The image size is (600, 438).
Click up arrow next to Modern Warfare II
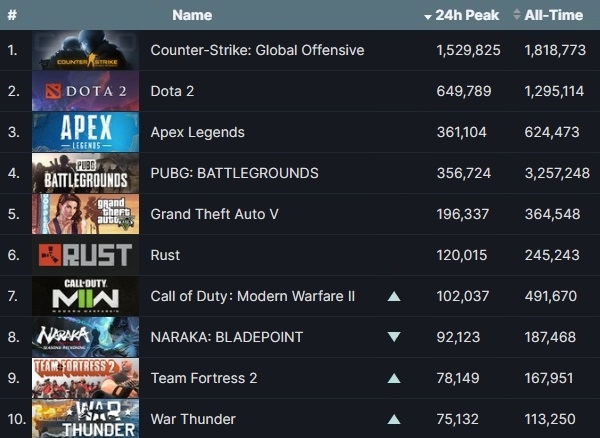tap(394, 297)
